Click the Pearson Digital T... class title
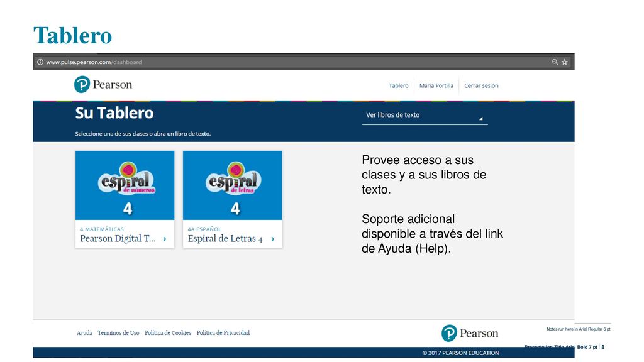The width and height of the screenshot is (644, 362). click(118, 238)
